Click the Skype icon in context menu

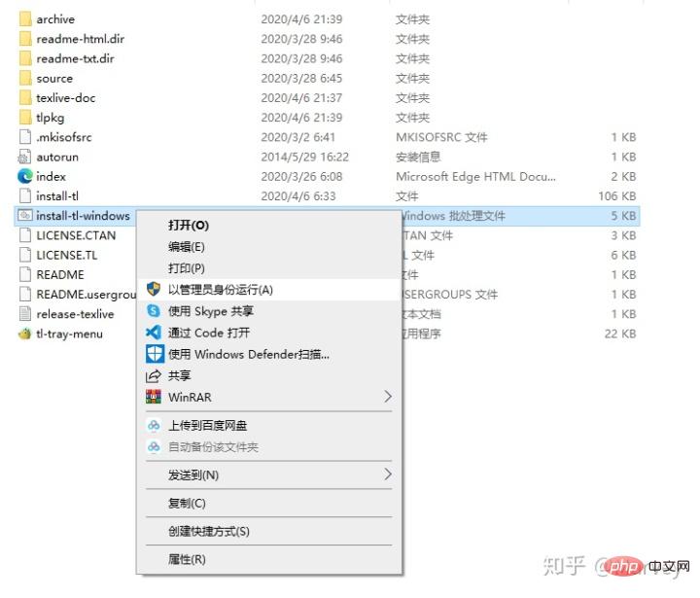(154, 311)
